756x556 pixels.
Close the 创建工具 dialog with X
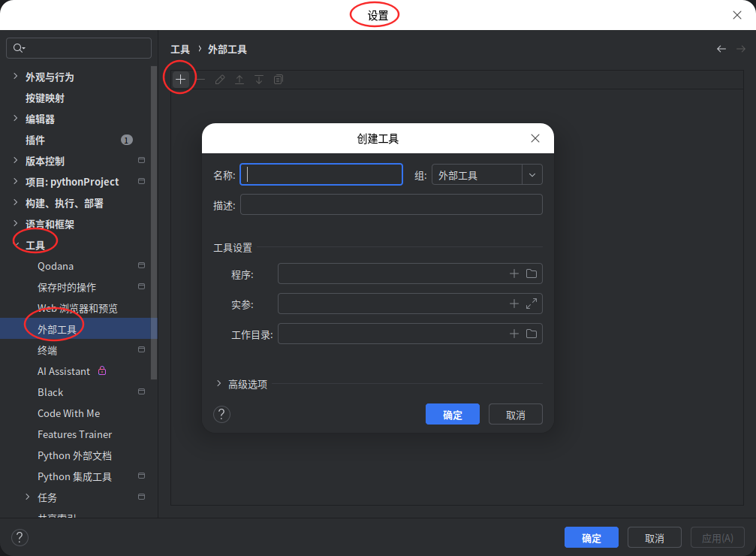(535, 138)
